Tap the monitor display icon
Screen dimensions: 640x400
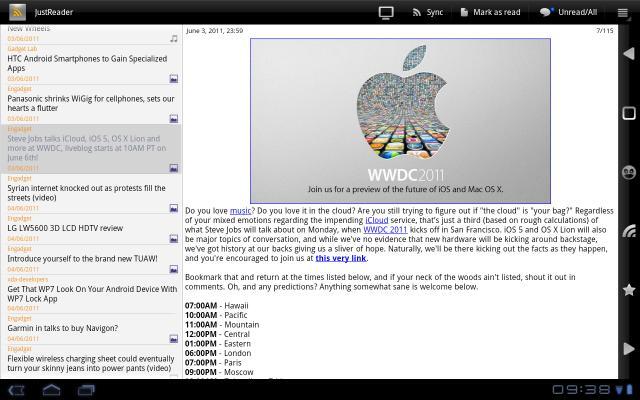(x=386, y=13)
